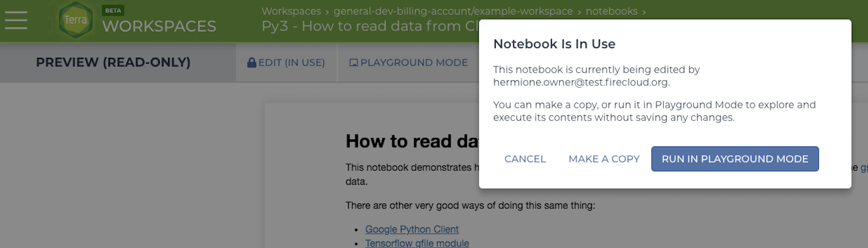Open general-dev-billing-account/example-workspace breadcrumb
This screenshot has width=868, height=248.
[x=453, y=11]
